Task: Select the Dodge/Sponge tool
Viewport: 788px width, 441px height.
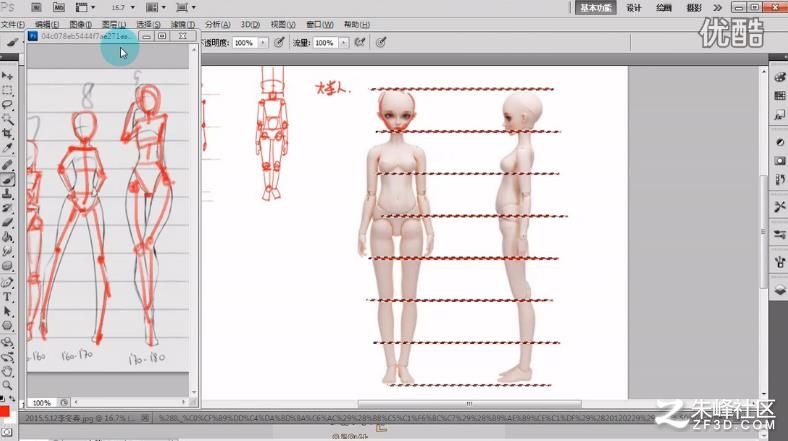Action: click(7, 266)
